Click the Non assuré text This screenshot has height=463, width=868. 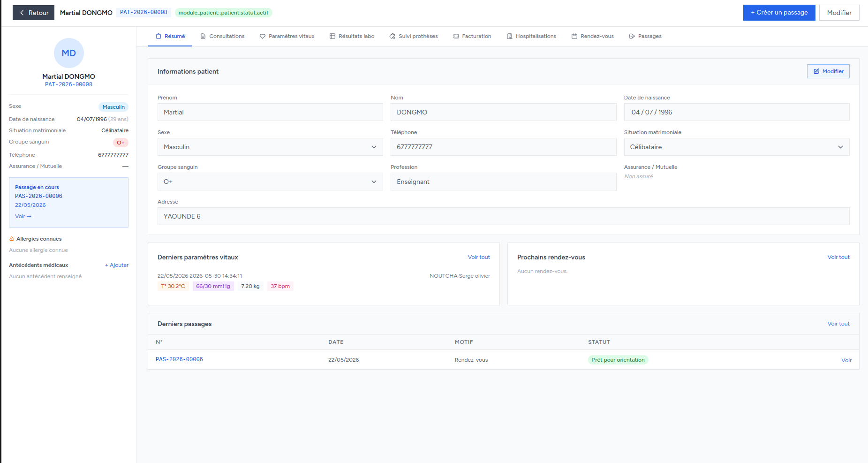click(638, 176)
